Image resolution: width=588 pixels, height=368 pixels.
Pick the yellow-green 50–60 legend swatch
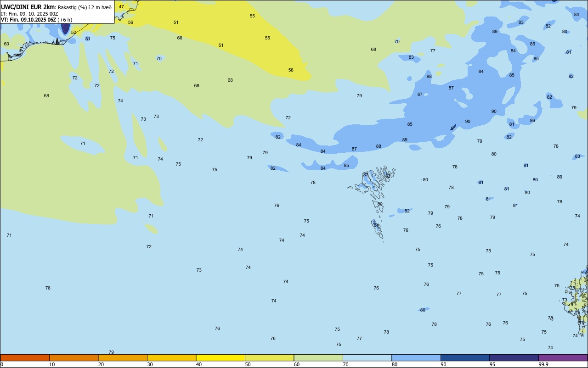click(x=269, y=357)
